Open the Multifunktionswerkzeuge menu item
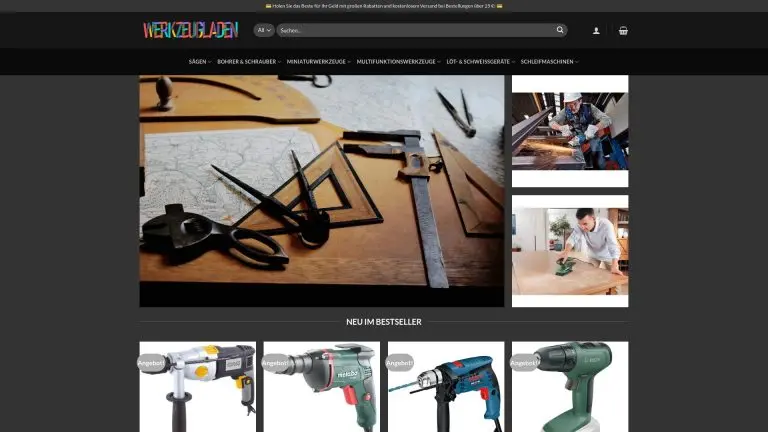The height and width of the screenshot is (432, 768). point(397,62)
